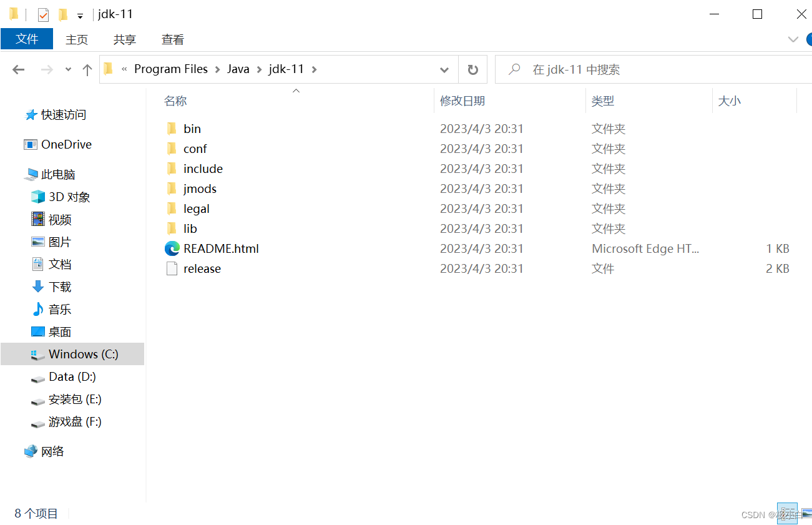Click the 3D 对象 icon
This screenshot has width=812, height=525.
pos(38,197)
